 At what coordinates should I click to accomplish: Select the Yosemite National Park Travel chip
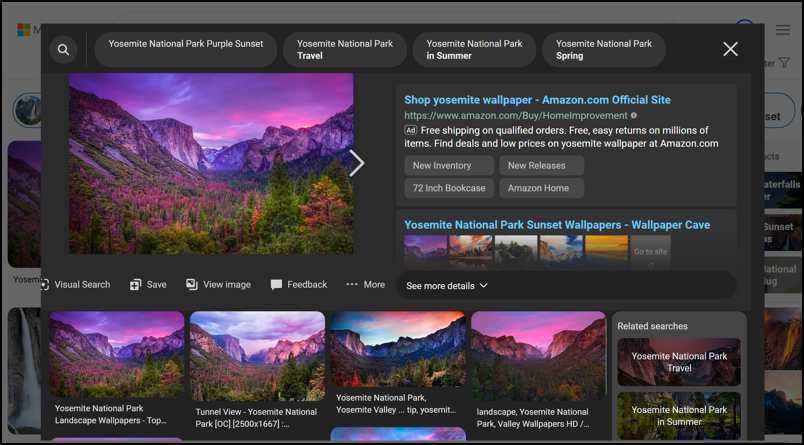[x=345, y=50]
